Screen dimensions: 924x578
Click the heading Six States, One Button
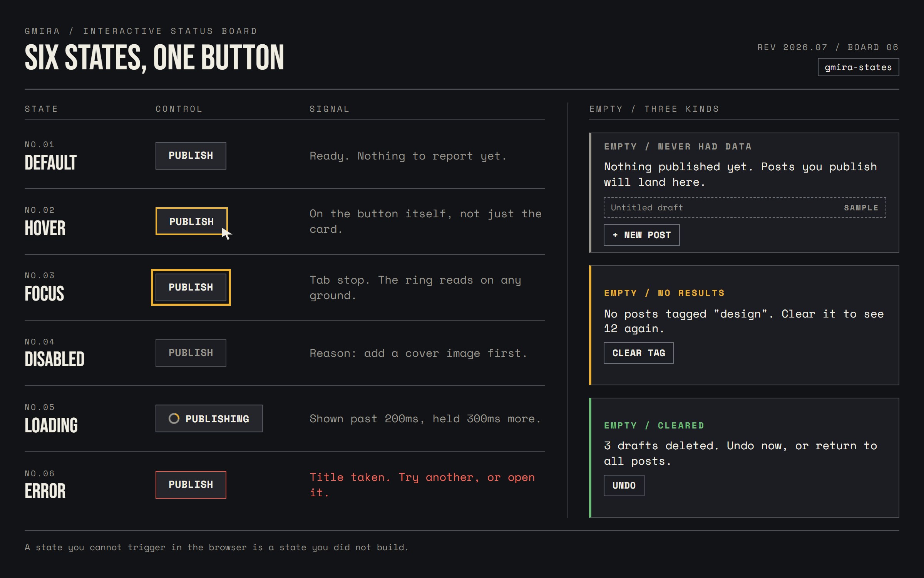(x=154, y=57)
